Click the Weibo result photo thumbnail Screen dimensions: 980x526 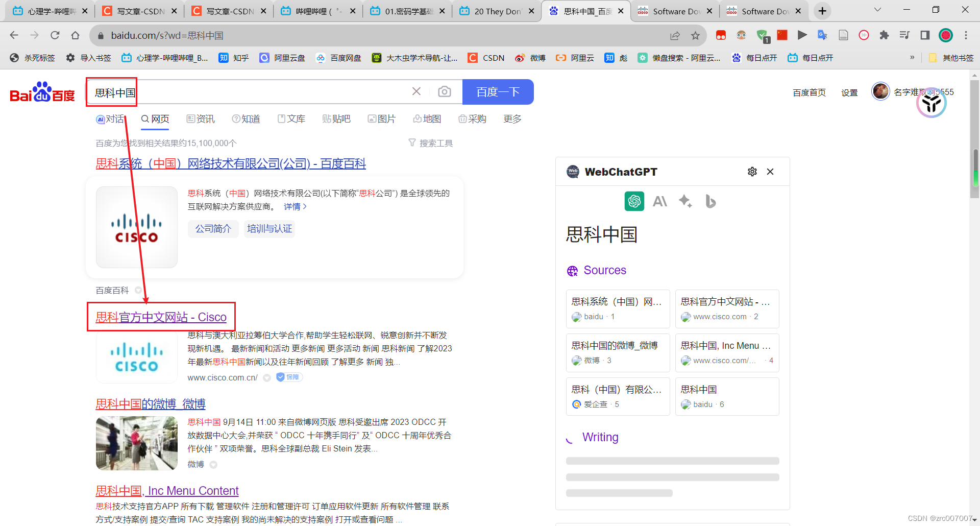click(137, 443)
